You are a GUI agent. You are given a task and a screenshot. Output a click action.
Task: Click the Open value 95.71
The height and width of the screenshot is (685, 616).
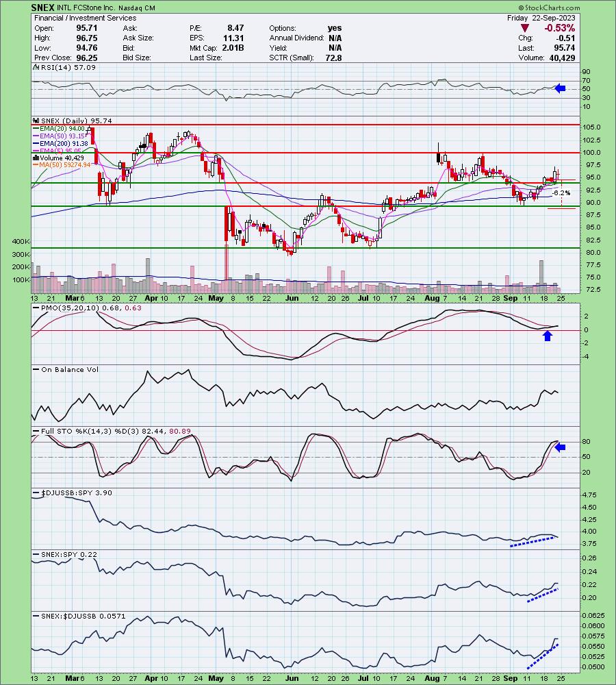pos(87,28)
